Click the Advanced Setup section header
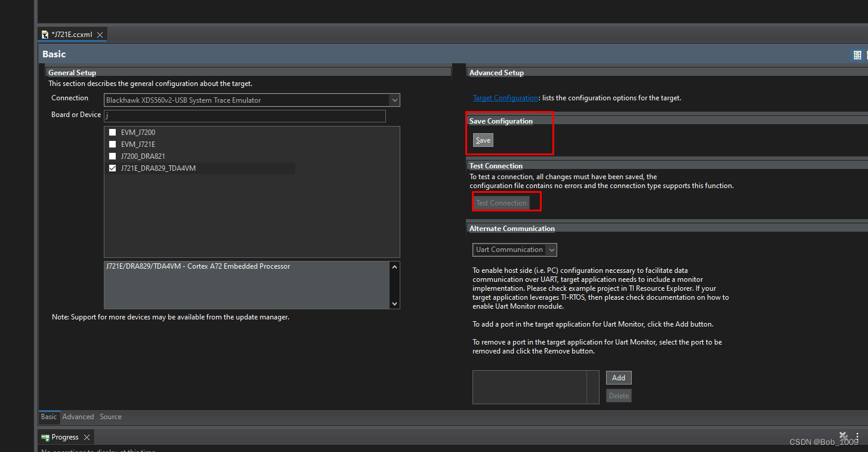This screenshot has height=452, width=868. pos(496,73)
